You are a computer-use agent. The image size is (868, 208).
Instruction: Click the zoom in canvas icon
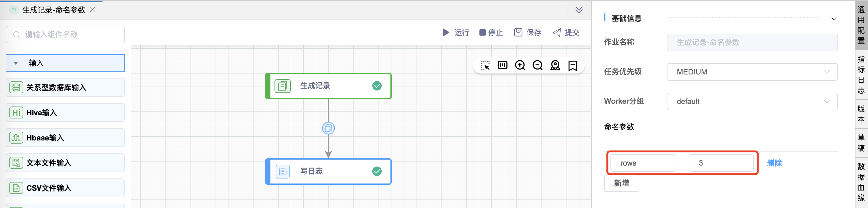pos(520,65)
